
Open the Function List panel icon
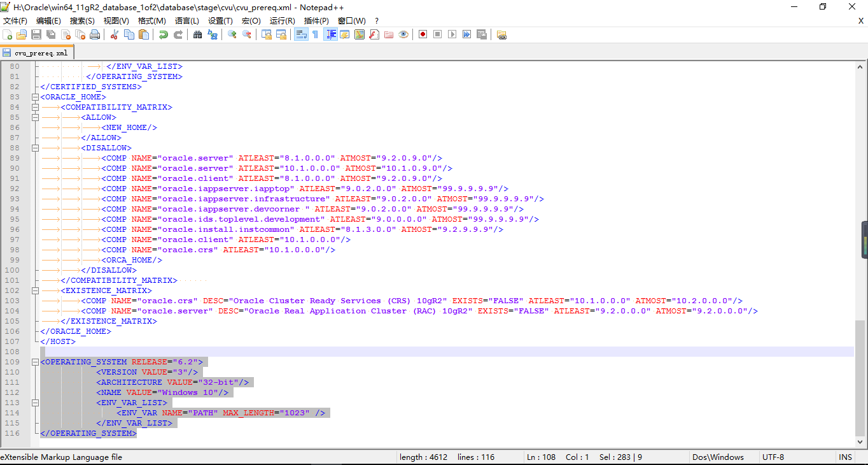(x=374, y=34)
